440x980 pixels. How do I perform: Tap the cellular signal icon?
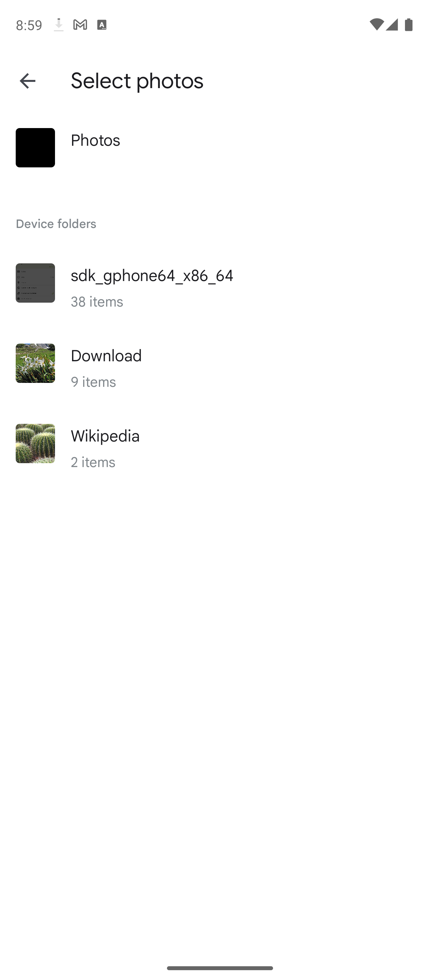[x=391, y=25]
